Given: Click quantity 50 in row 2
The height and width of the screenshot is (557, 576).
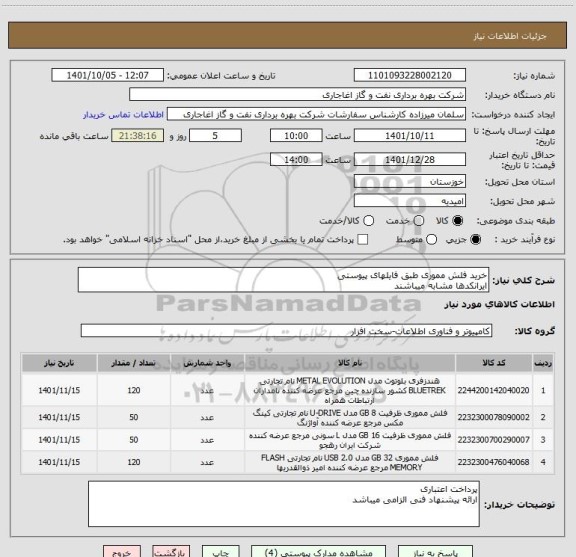Looking at the screenshot, I should [134, 417].
